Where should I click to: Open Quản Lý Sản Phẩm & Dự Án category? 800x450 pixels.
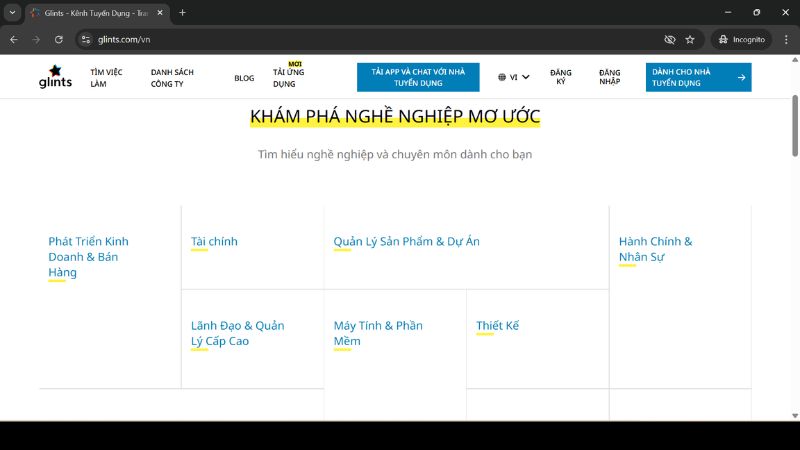coord(406,241)
